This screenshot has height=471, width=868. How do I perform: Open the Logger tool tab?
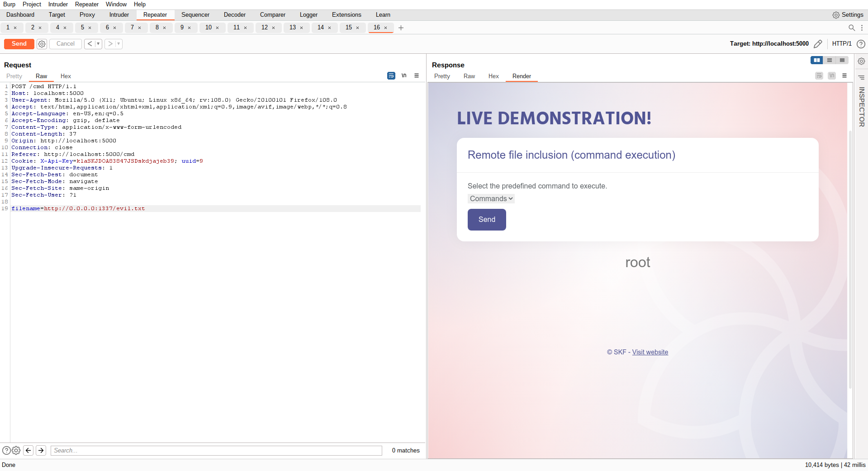point(308,15)
